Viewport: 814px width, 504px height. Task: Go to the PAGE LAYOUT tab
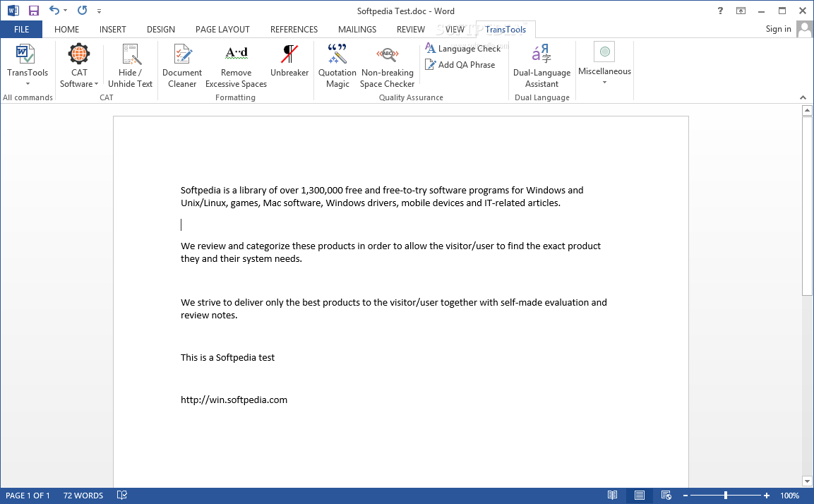click(222, 30)
